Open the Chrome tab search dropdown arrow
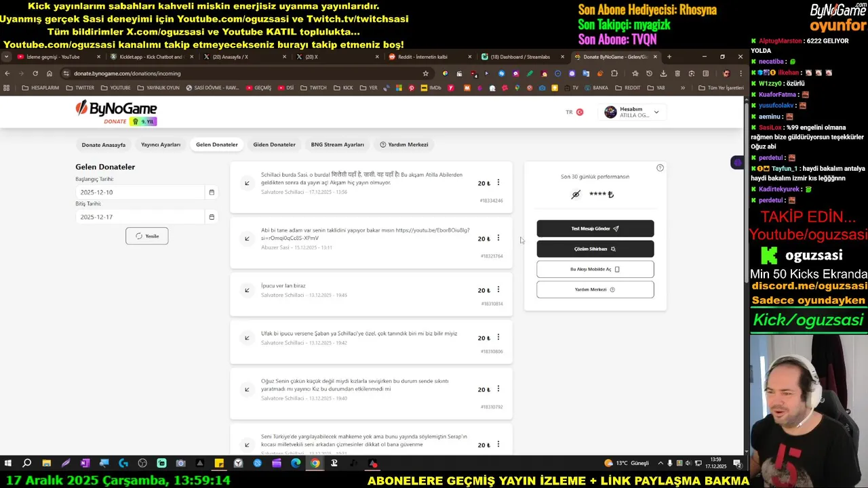This screenshot has height=488, width=868. tap(6, 57)
